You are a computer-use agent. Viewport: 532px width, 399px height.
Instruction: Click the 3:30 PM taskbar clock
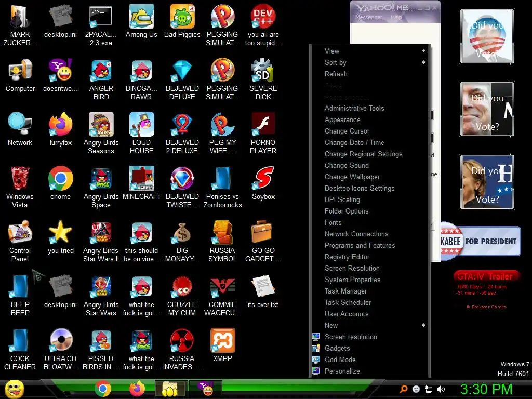tap(486, 389)
